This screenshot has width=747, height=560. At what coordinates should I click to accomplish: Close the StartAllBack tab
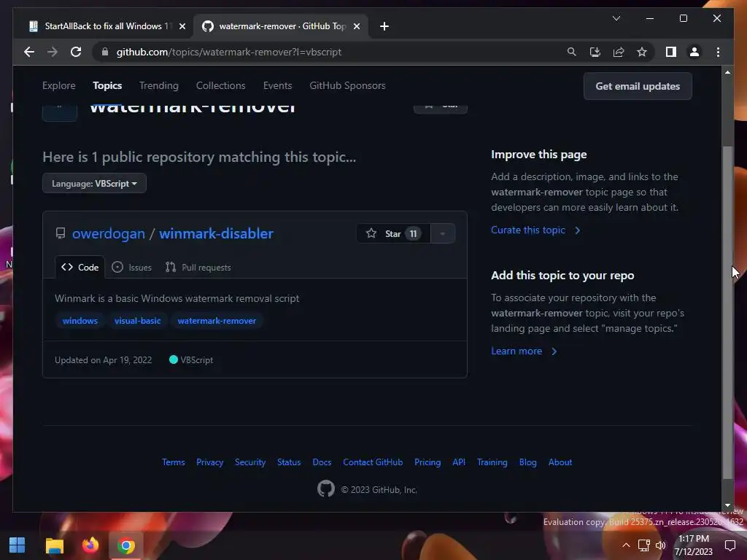click(182, 26)
